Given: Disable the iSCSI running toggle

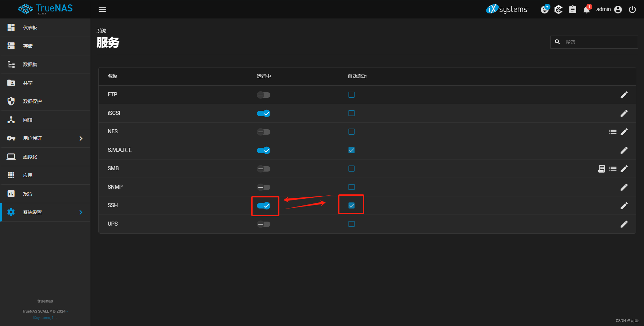Looking at the screenshot, I should coord(264,113).
